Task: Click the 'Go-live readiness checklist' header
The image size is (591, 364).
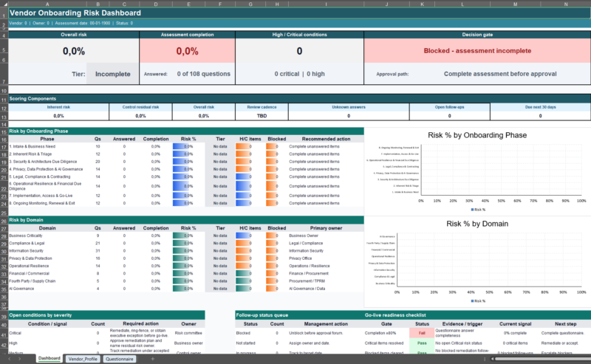Action: [x=477, y=315]
